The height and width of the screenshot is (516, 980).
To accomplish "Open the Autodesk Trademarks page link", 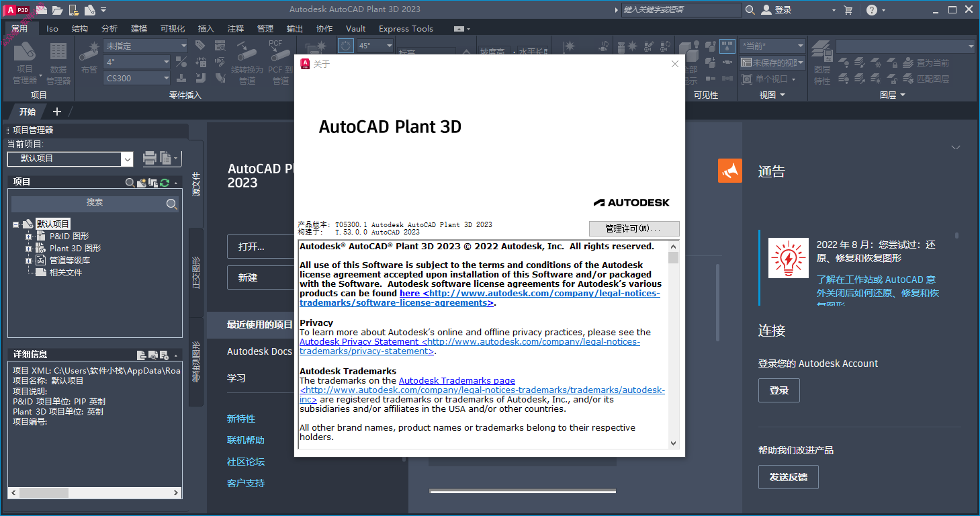I will click(457, 380).
